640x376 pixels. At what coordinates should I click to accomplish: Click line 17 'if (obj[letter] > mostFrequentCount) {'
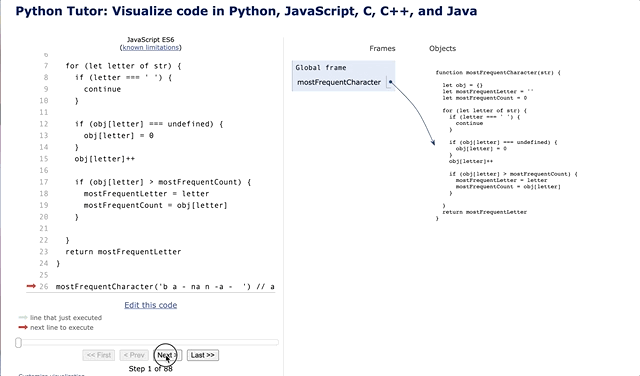coord(163,182)
